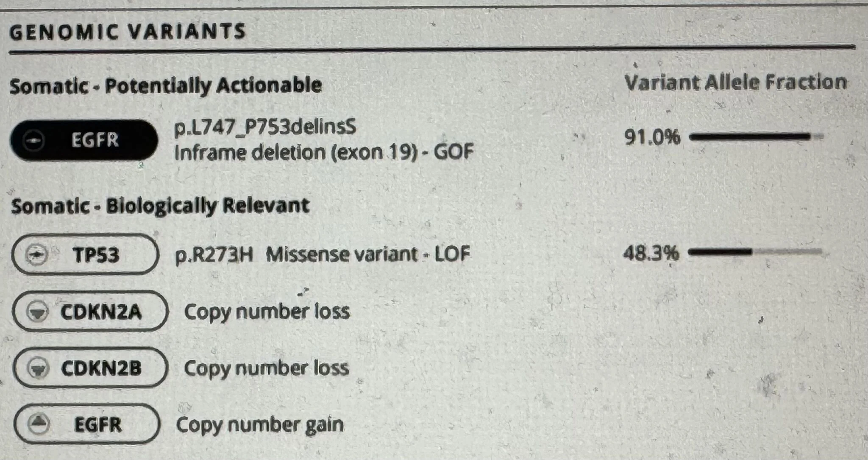The height and width of the screenshot is (460, 868).
Task: Click the p.R273H variant text
Action: (x=214, y=255)
